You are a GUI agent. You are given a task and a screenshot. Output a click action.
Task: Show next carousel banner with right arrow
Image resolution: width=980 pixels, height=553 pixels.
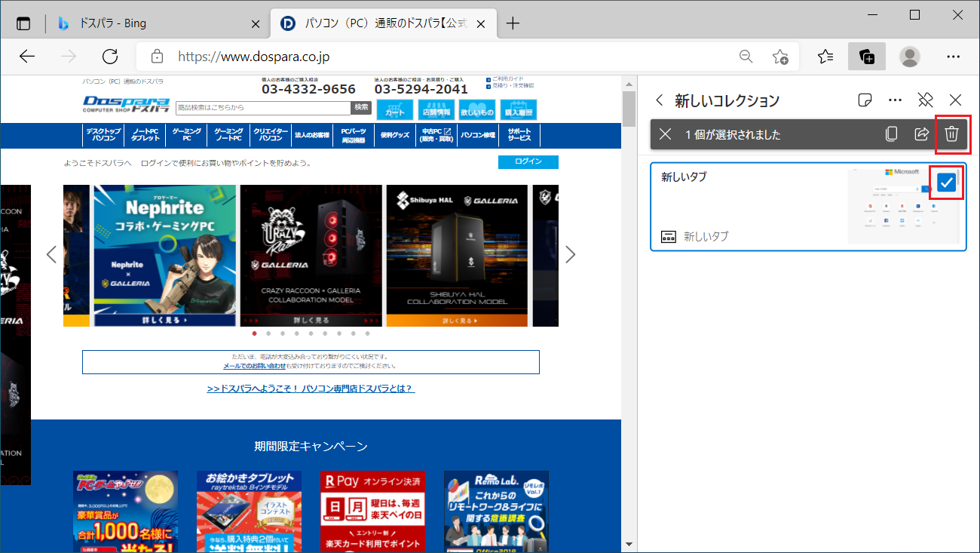tap(571, 254)
